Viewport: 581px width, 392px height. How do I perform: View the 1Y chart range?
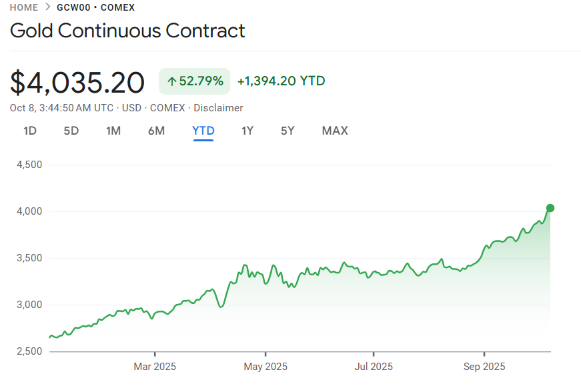click(x=247, y=131)
